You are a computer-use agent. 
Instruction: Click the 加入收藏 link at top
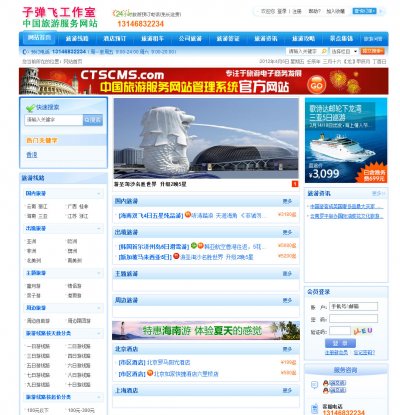(x=335, y=11)
